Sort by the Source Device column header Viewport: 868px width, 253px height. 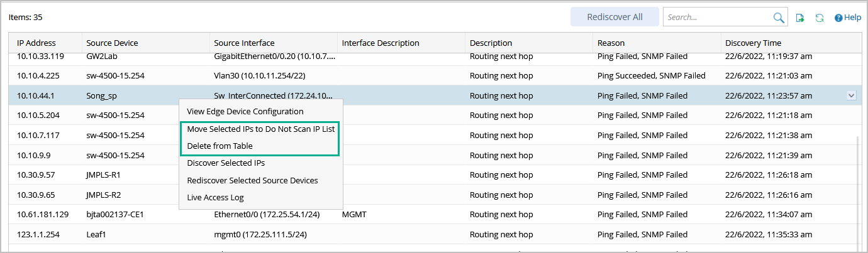112,43
